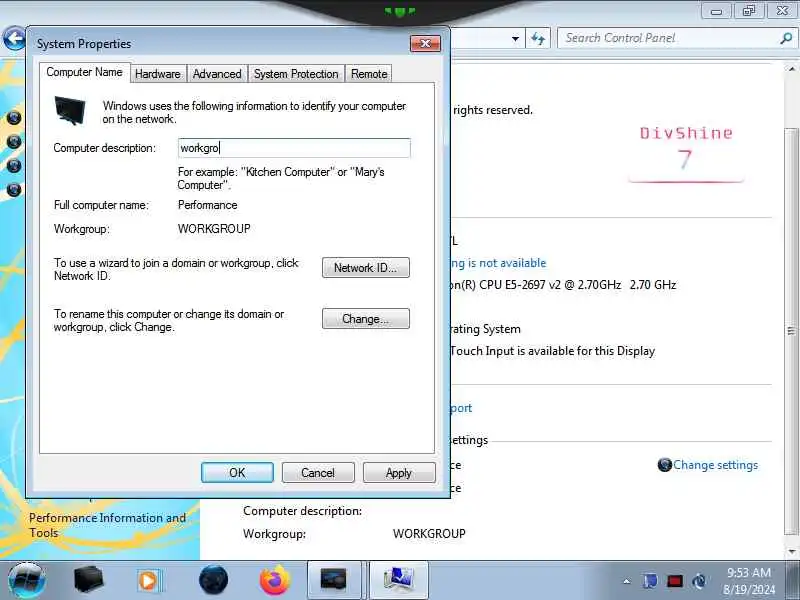Select the System Protection tab
This screenshot has width=800, height=600.
[296, 74]
